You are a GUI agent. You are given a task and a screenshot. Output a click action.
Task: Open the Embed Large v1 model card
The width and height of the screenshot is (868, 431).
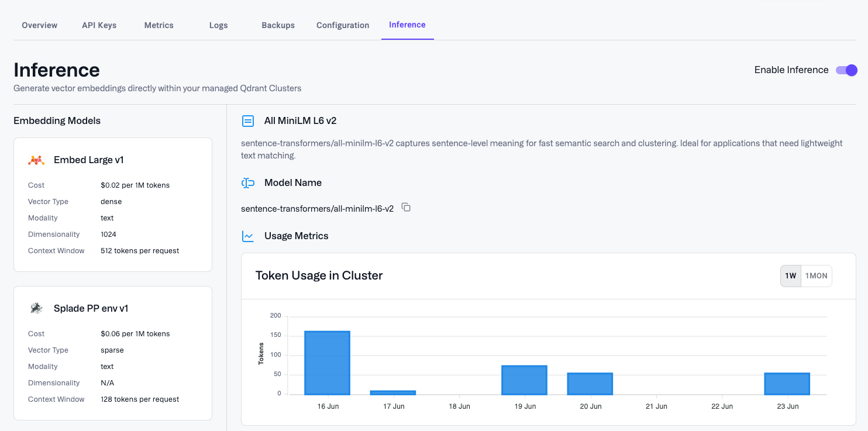coord(112,204)
